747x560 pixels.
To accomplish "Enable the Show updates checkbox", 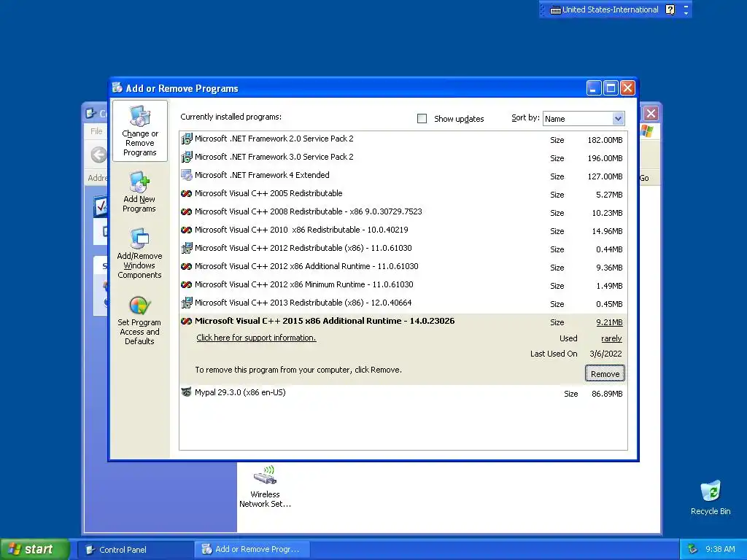I will pyautogui.click(x=422, y=119).
